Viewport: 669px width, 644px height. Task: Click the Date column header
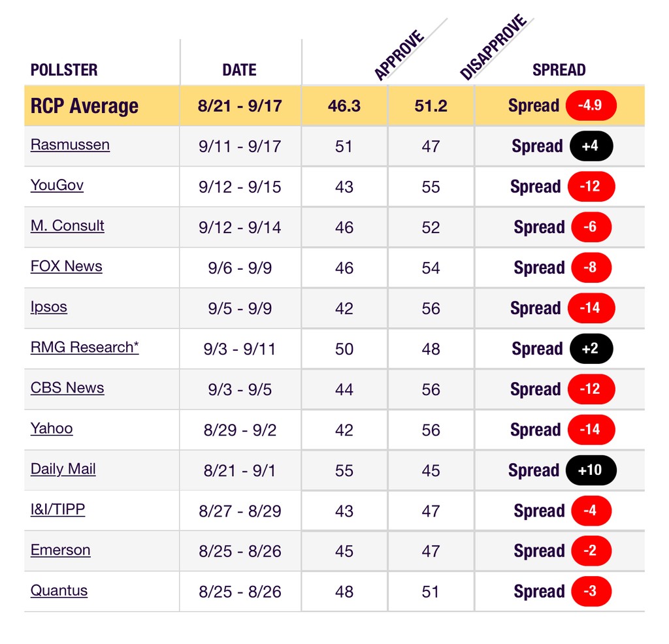point(239,70)
